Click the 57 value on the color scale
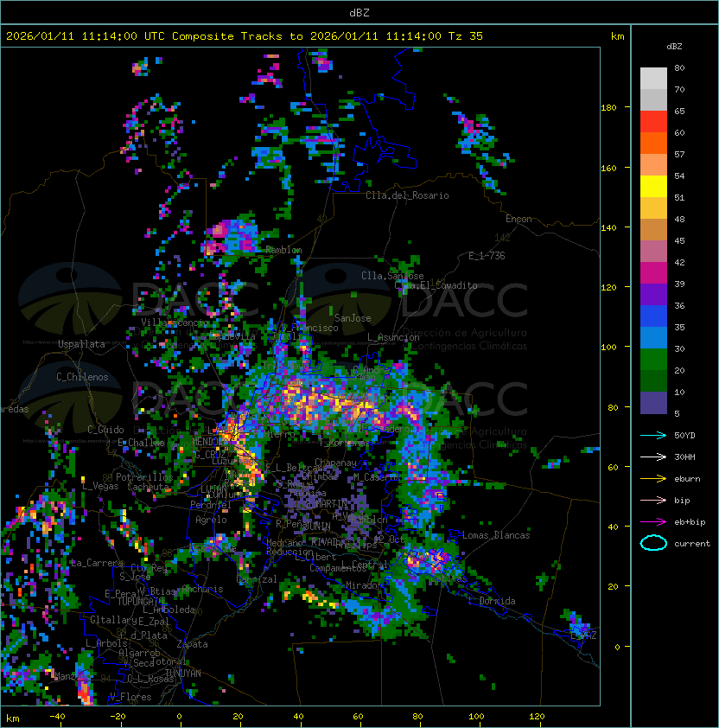Screen dimensions: 719x728 (679, 154)
